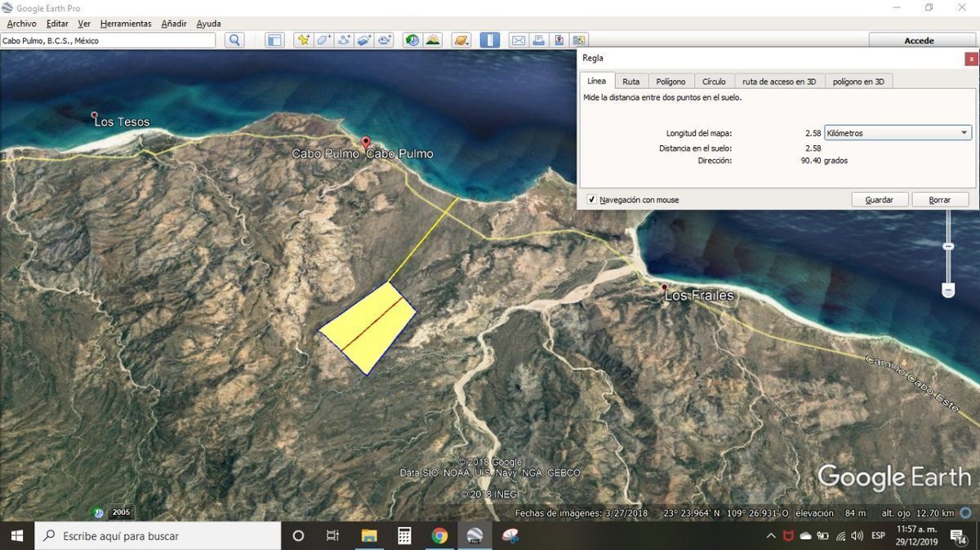Switch to the Polígono tab
This screenshot has height=550, width=980.
click(x=671, y=82)
